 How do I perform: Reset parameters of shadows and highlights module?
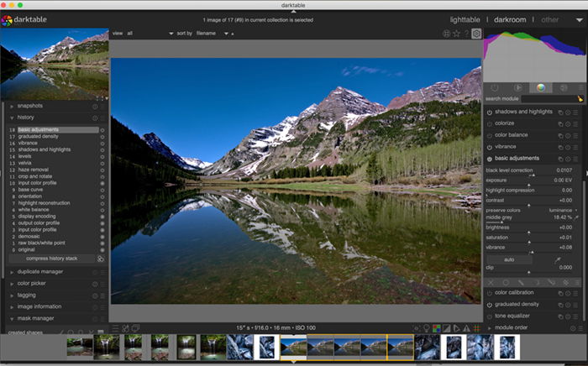(x=568, y=112)
